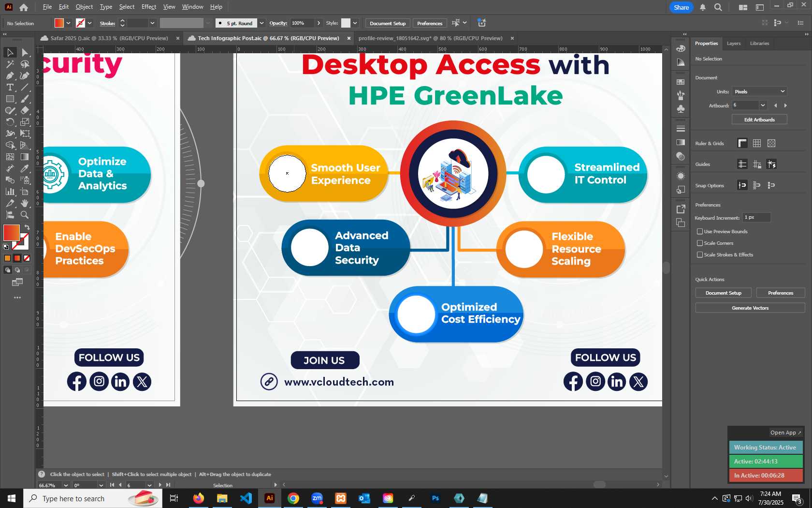Open the Color panel palette icon
This screenshot has width=812, height=508.
pyautogui.click(x=681, y=48)
